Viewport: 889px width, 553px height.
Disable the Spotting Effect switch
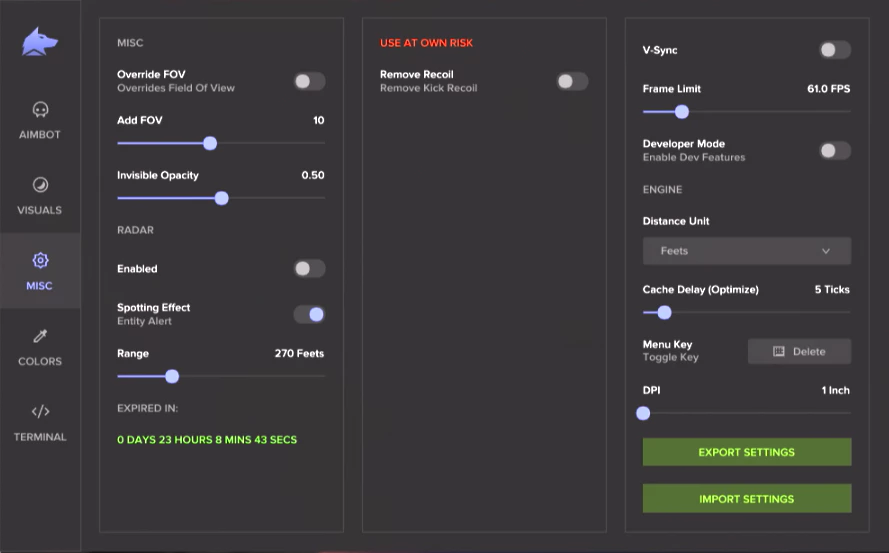coord(310,314)
